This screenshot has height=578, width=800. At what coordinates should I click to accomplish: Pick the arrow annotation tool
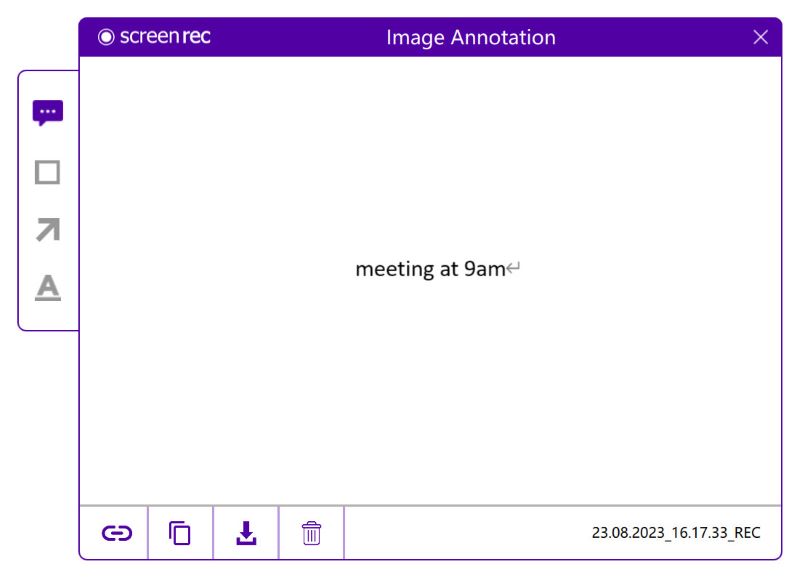(x=48, y=230)
